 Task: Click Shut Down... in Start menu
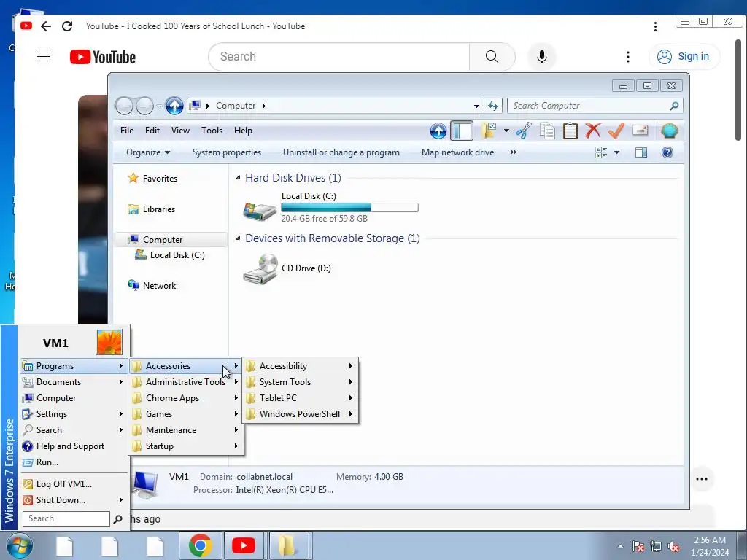coord(74,500)
